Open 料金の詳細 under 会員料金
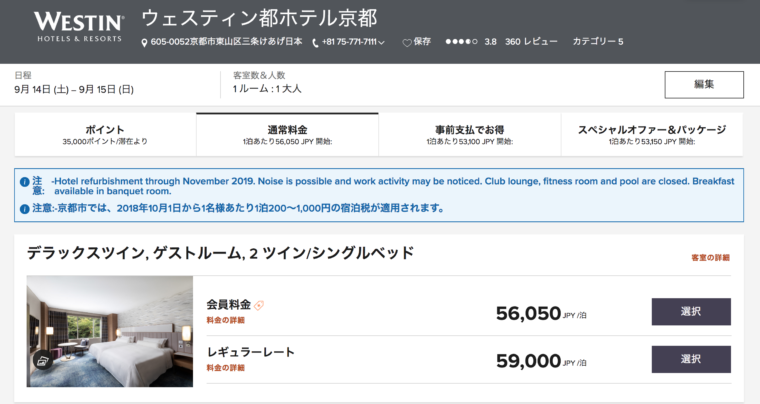The image size is (760, 404). click(x=225, y=320)
